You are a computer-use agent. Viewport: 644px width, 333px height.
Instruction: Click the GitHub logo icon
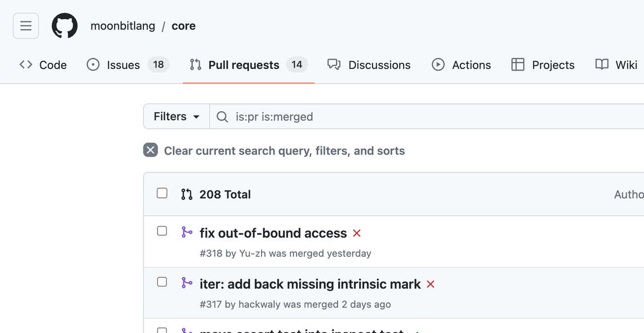[x=64, y=26]
